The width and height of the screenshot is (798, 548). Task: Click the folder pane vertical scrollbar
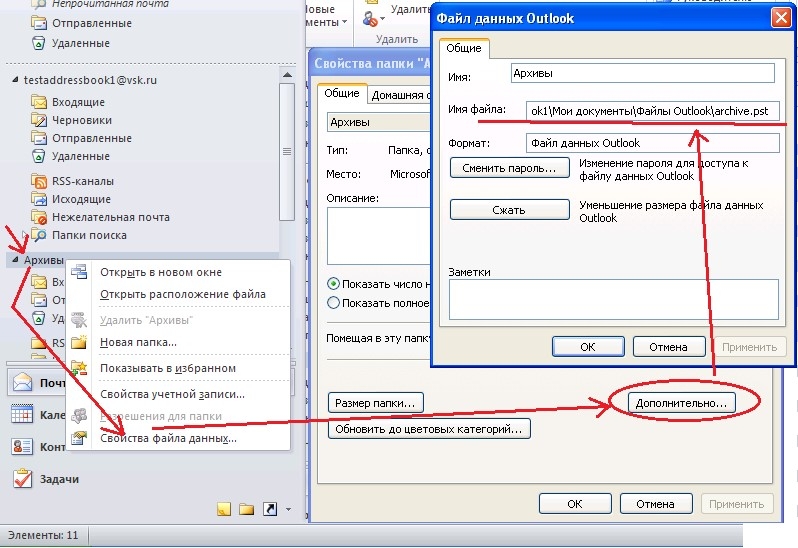pyautogui.click(x=287, y=150)
